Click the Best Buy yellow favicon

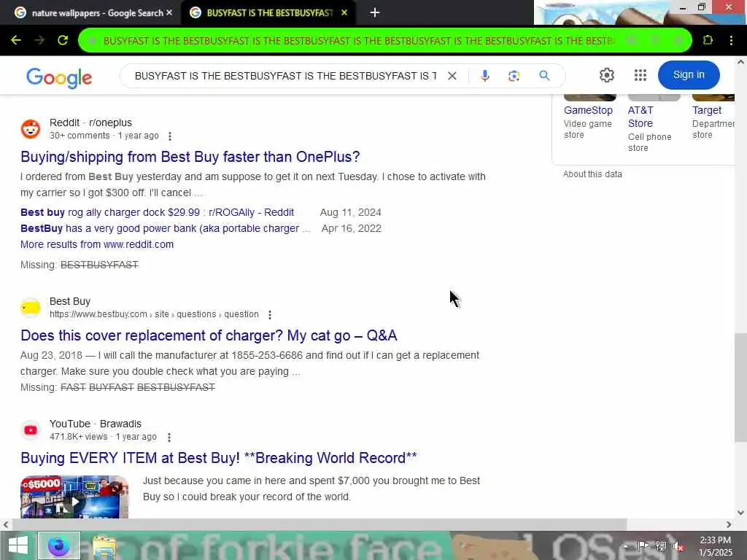(31, 308)
